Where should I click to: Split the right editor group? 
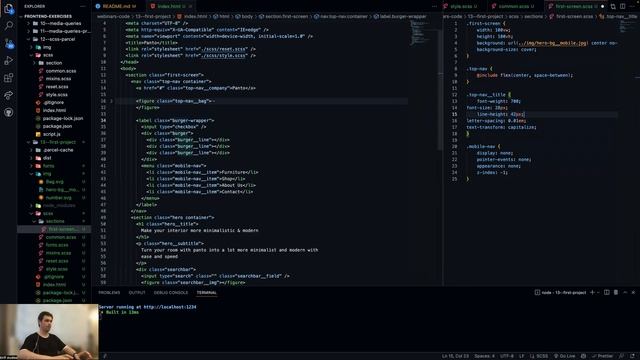[x=622, y=7]
